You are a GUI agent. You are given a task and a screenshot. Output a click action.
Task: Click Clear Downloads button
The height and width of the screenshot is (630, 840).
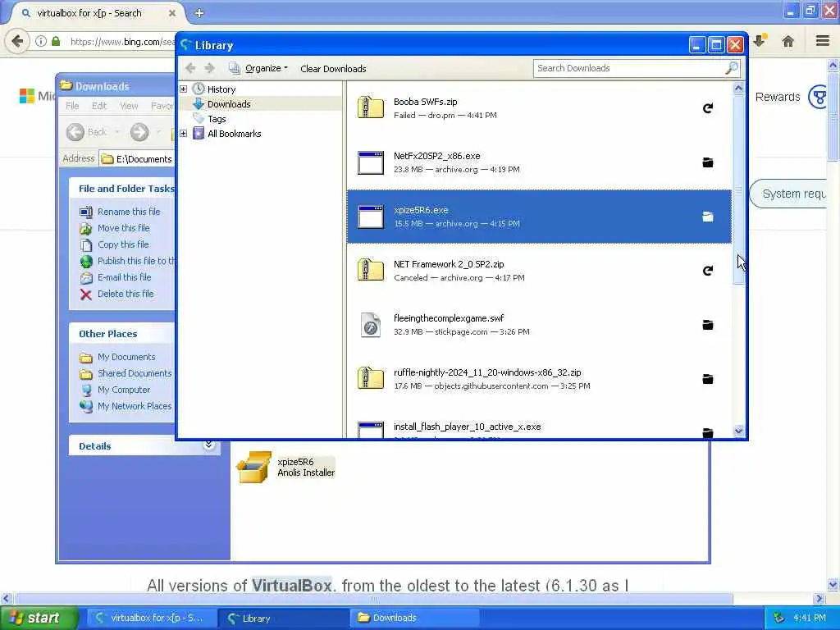point(333,69)
